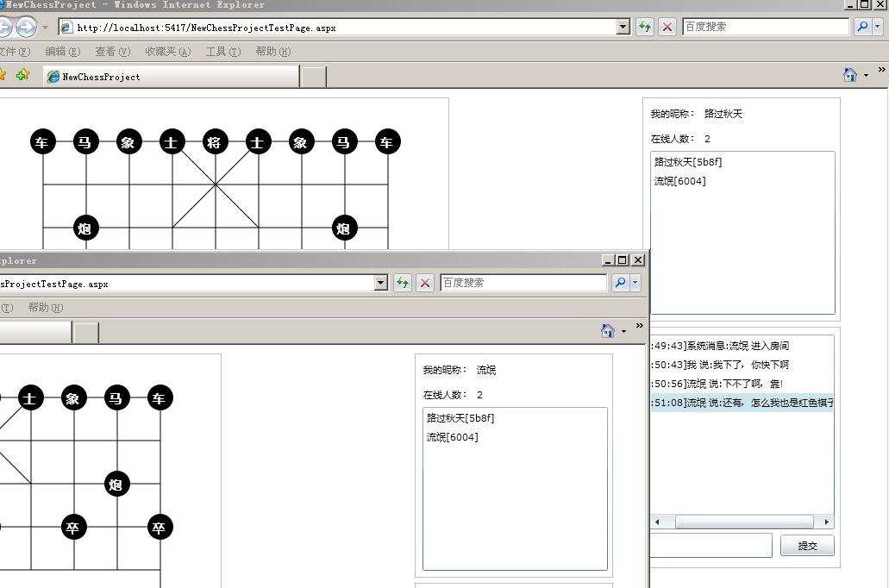
Task: Select the 车 piece on the front window board
Action: [x=160, y=398]
